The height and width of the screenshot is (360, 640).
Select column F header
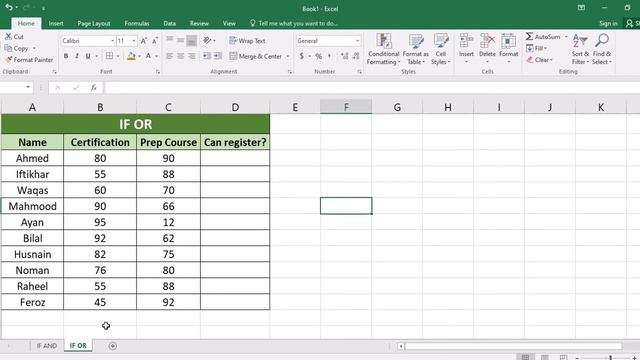(346, 107)
